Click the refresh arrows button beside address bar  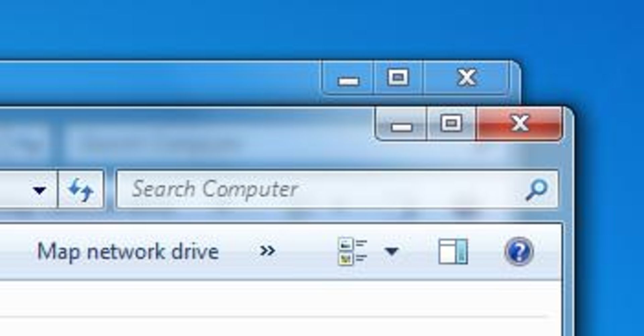click(80, 190)
